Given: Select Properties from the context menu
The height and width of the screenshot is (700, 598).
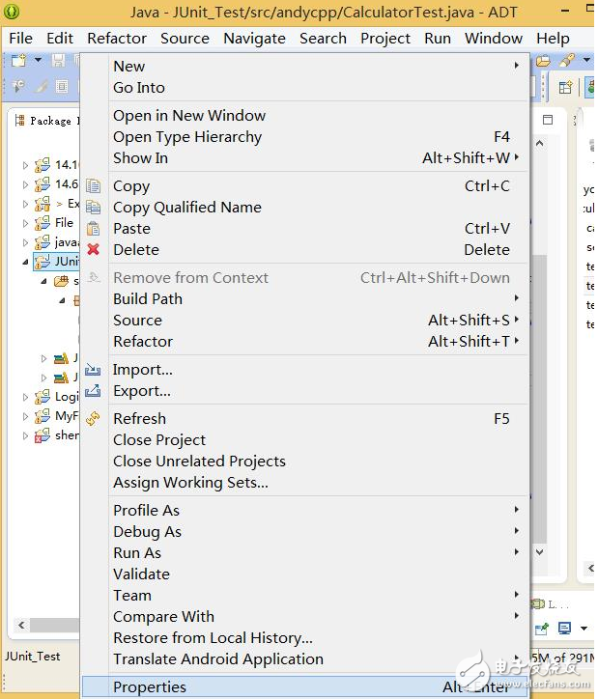Looking at the screenshot, I should point(150,687).
